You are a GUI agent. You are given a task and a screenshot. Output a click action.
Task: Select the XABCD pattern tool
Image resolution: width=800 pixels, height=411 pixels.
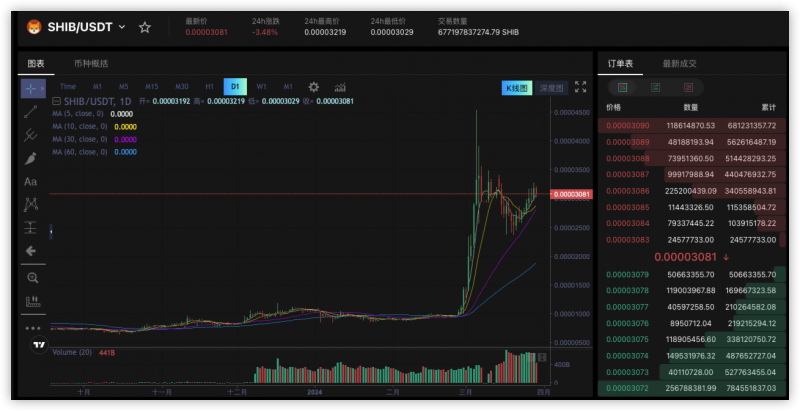[31, 204]
